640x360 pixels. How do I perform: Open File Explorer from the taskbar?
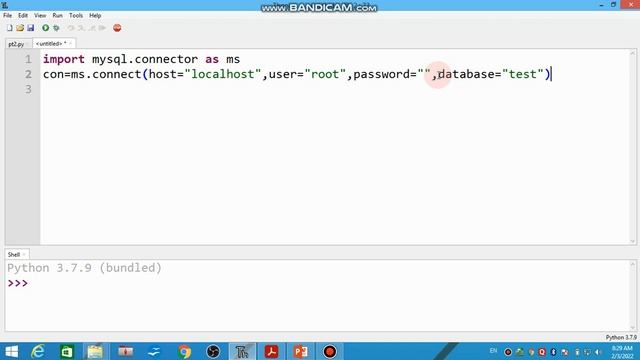click(x=95, y=351)
